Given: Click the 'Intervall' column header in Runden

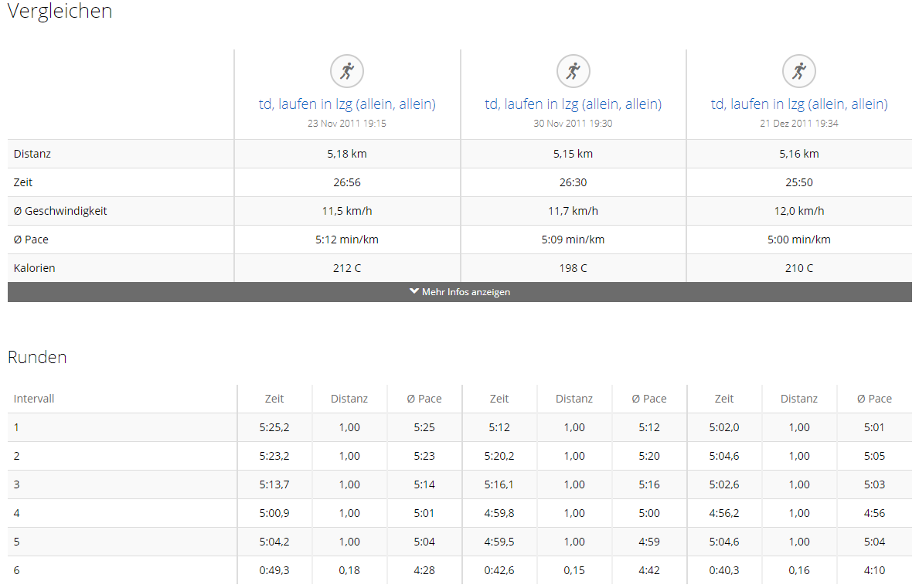Looking at the screenshot, I should point(34,399).
